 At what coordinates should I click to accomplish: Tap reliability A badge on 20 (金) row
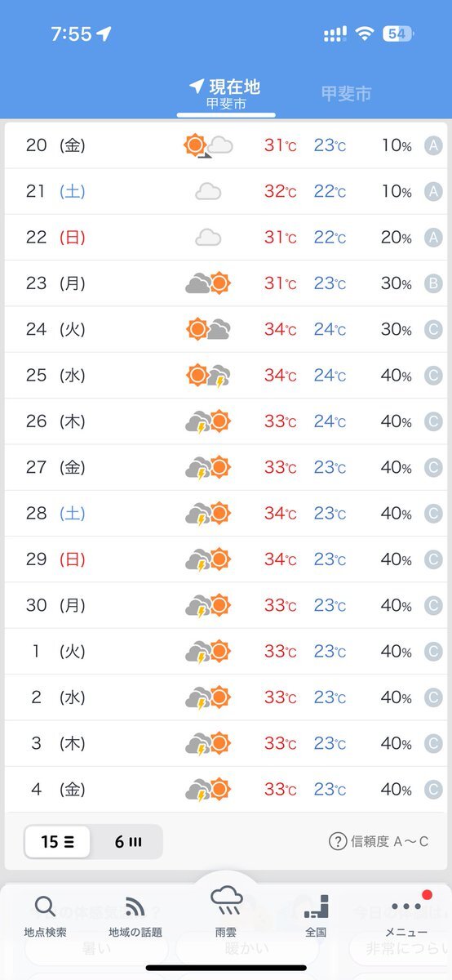click(434, 145)
